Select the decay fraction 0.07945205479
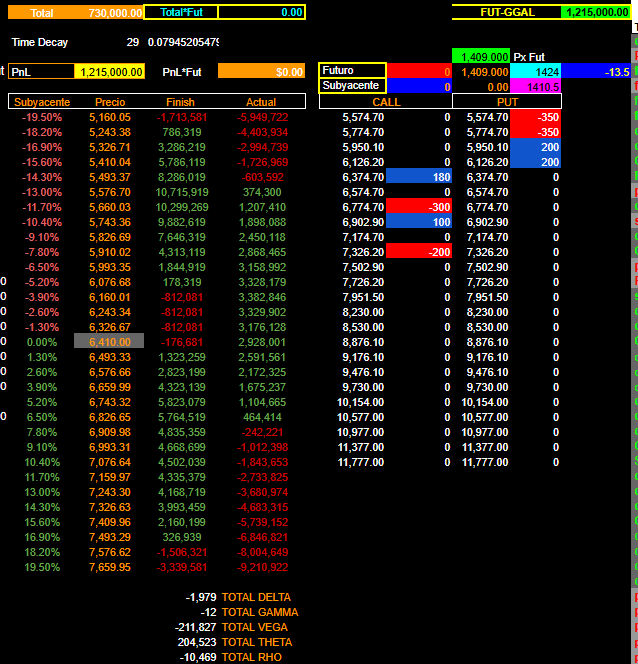The image size is (638, 664). (183, 42)
